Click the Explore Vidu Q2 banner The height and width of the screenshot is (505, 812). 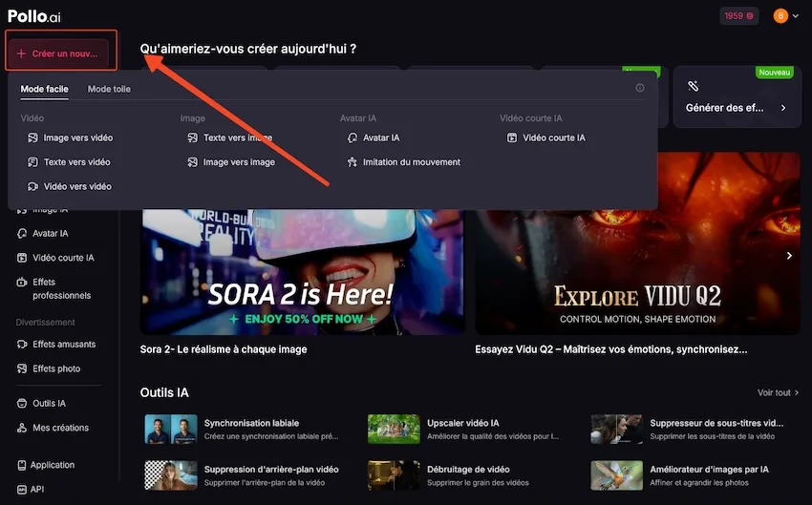point(637,243)
